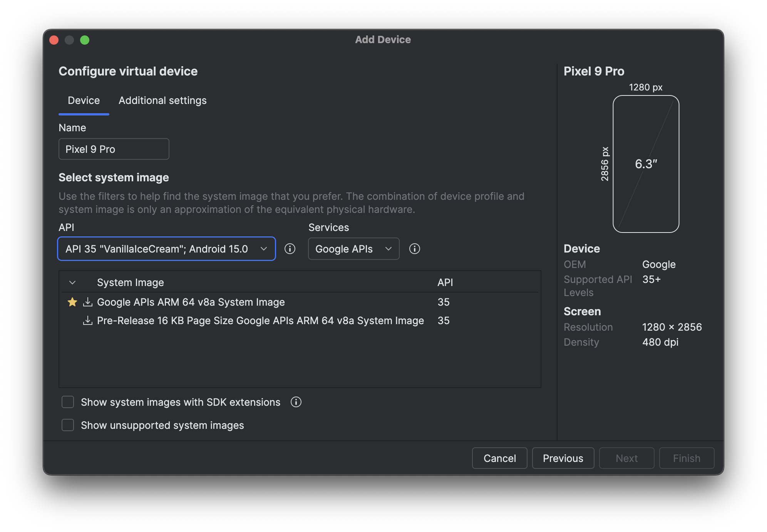Switch to the Additional settings tab
The height and width of the screenshot is (532, 767).
tap(162, 100)
